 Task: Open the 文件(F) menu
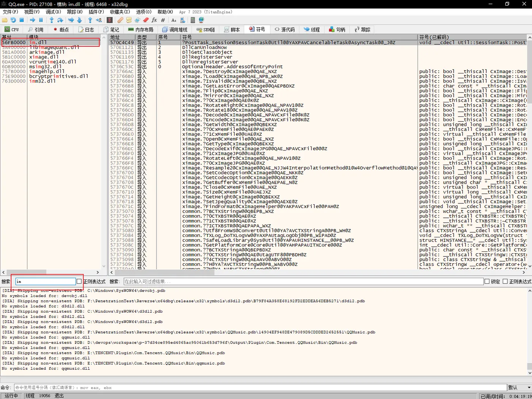coord(10,12)
